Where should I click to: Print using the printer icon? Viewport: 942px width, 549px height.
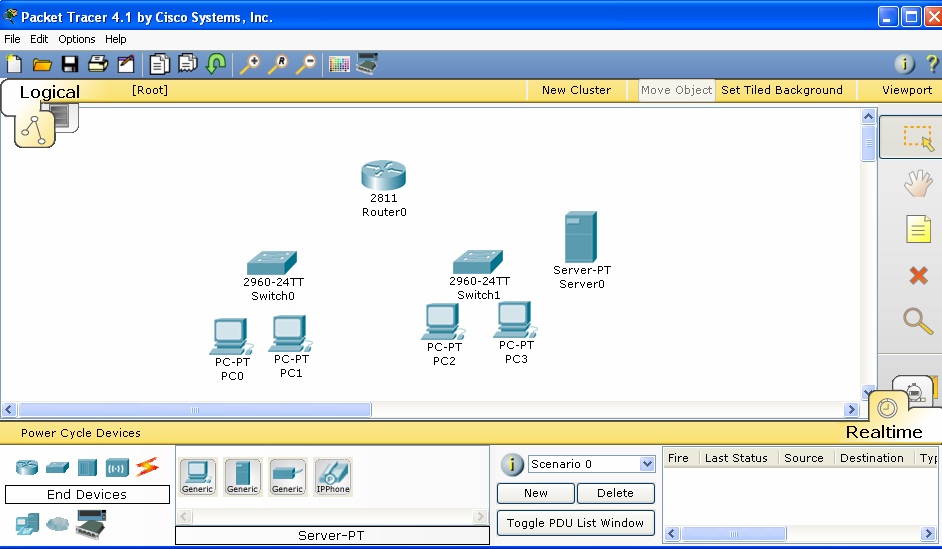point(98,64)
